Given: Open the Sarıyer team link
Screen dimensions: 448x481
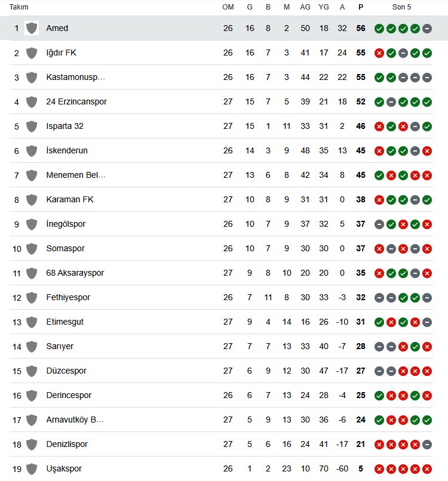Looking at the screenshot, I should [60, 346].
